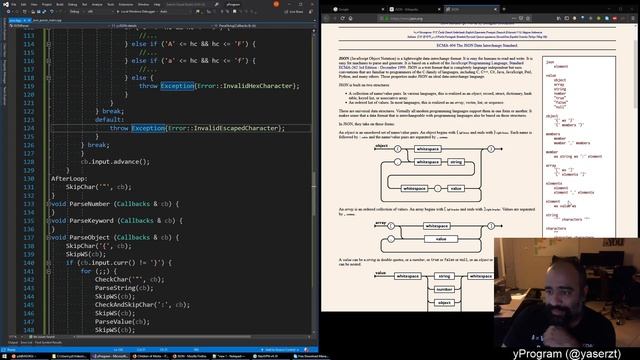Collapse the else block at line 118
640x360 pixels.
pyautogui.click(x=49, y=78)
